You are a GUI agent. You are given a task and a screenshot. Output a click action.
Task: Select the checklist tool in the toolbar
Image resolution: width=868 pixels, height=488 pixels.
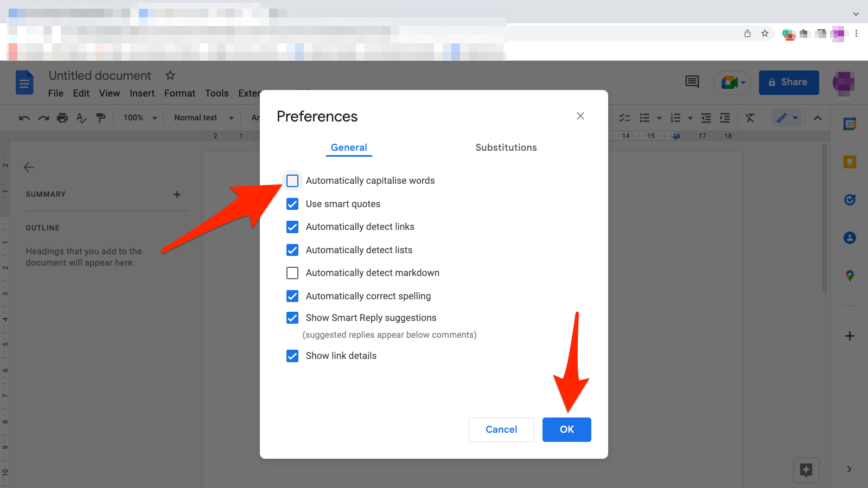pyautogui.click(x=624, y=118)
